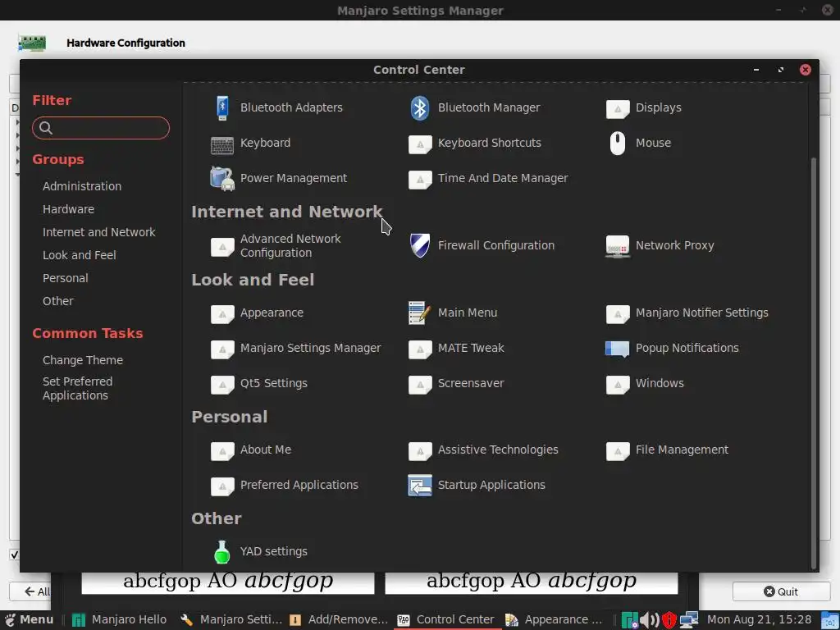The image size is (840, 630).
Task: Jump to Personal group in sidebar
Action: point(66,279)
